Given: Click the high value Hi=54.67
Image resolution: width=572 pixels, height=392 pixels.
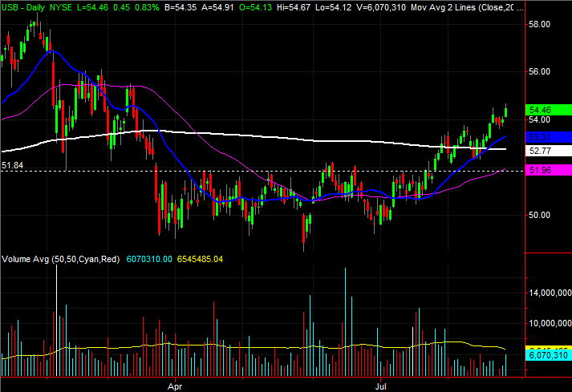Looking at the screenshot, I should [x=294, y=7].
